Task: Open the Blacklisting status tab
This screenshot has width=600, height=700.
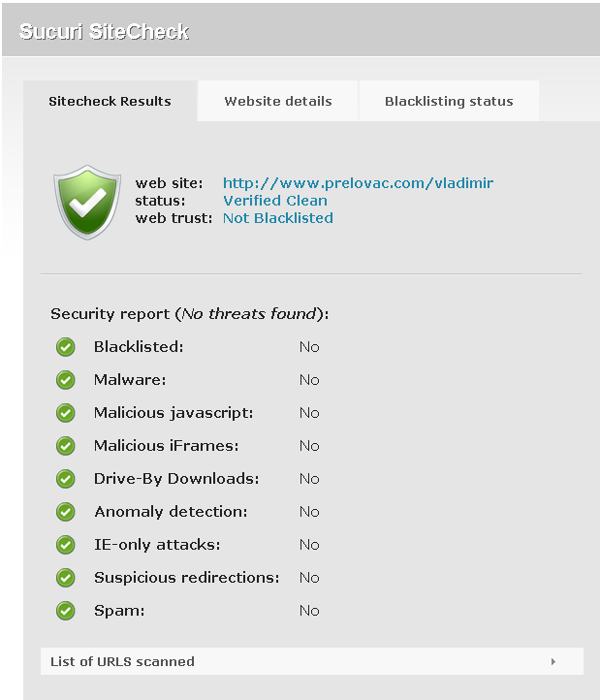Action: tap(449, 101)
